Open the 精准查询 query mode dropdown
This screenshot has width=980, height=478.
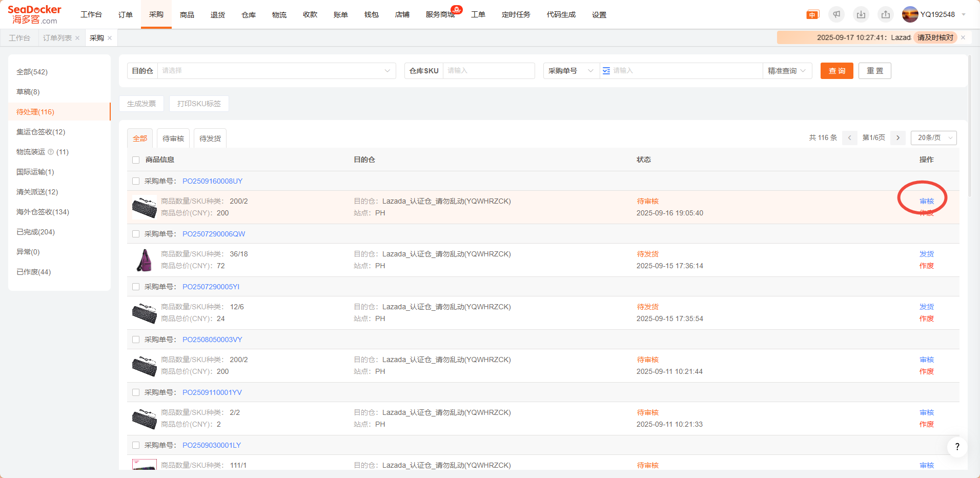(x=787, y=71)
